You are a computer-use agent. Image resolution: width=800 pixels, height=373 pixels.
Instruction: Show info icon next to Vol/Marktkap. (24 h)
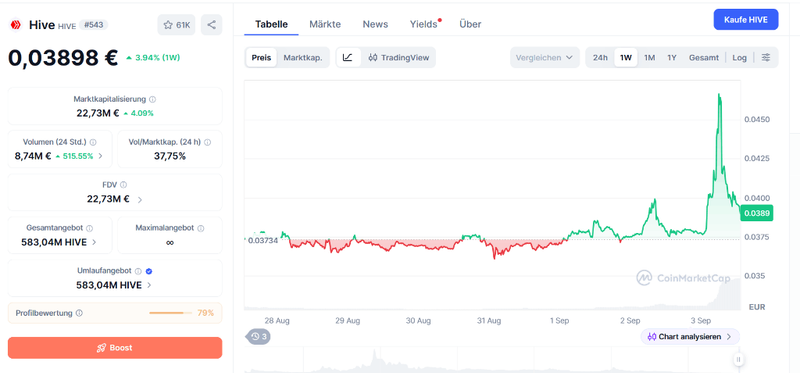click(207, 142)
